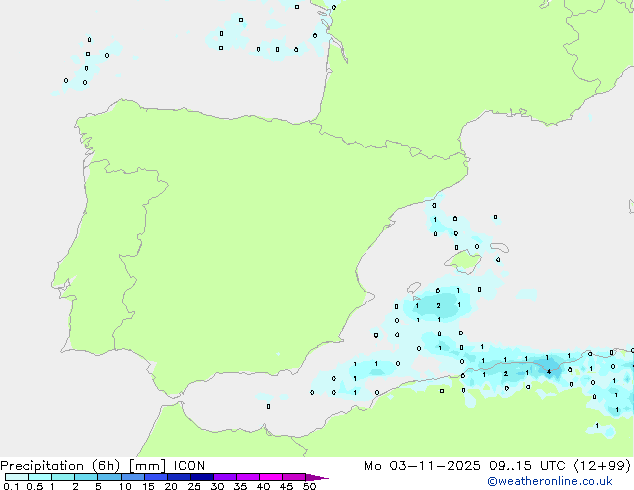
Task: Click the '30' legend label
Action: 217,486
